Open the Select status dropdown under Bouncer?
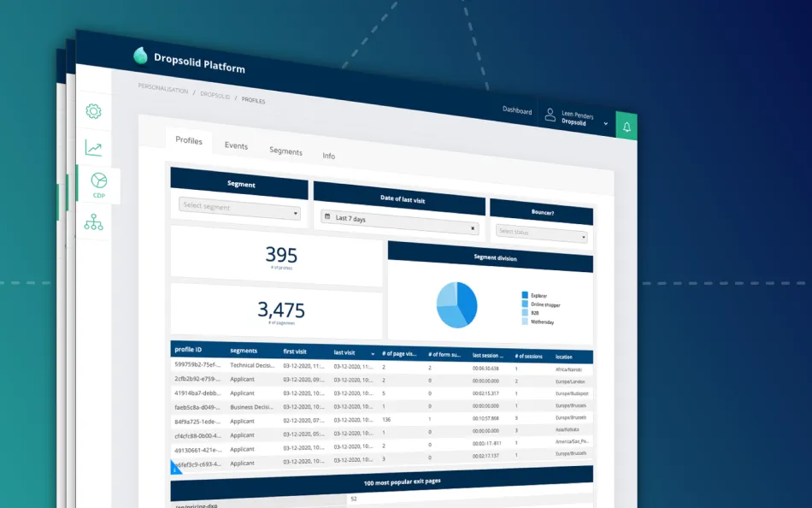The width and height of the screenshot is (812, 508). pyautogui.click(x=540, y=233)
